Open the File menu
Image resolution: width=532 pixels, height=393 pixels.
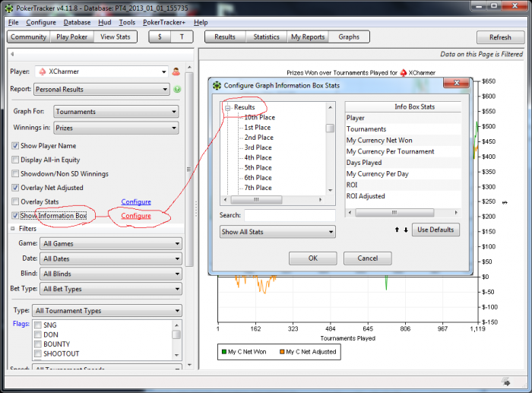tap(13, 22)
